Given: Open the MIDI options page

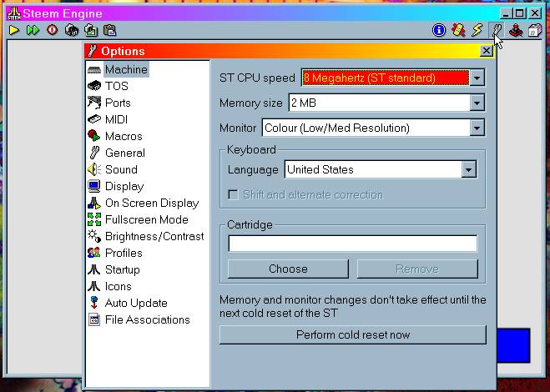Looking at the screenshot, I should tap(117, 119).
